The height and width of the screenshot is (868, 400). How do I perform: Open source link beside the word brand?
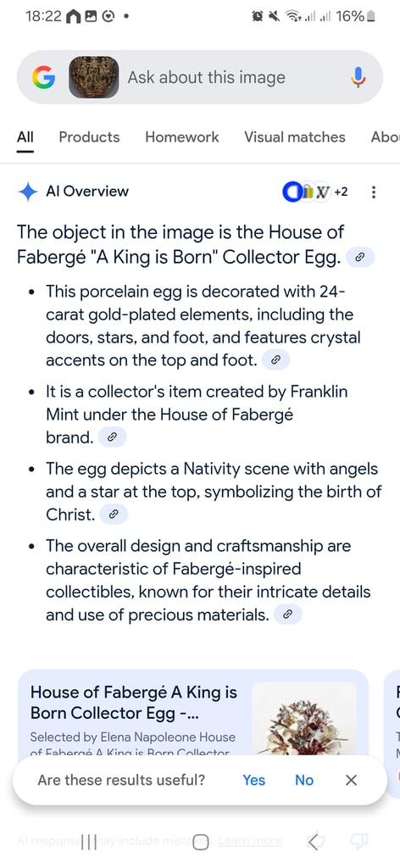coord(113,437)
